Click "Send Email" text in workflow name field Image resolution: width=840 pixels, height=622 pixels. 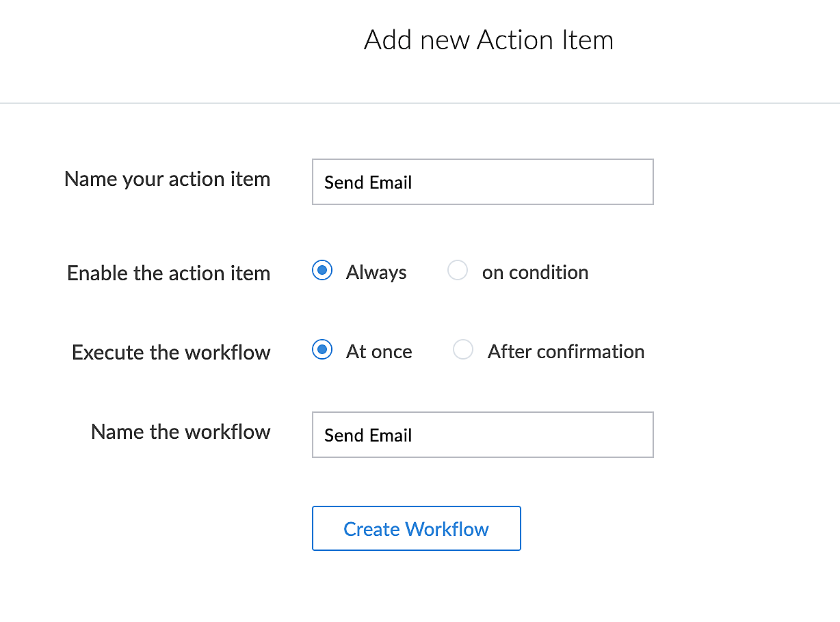point(368,435)
